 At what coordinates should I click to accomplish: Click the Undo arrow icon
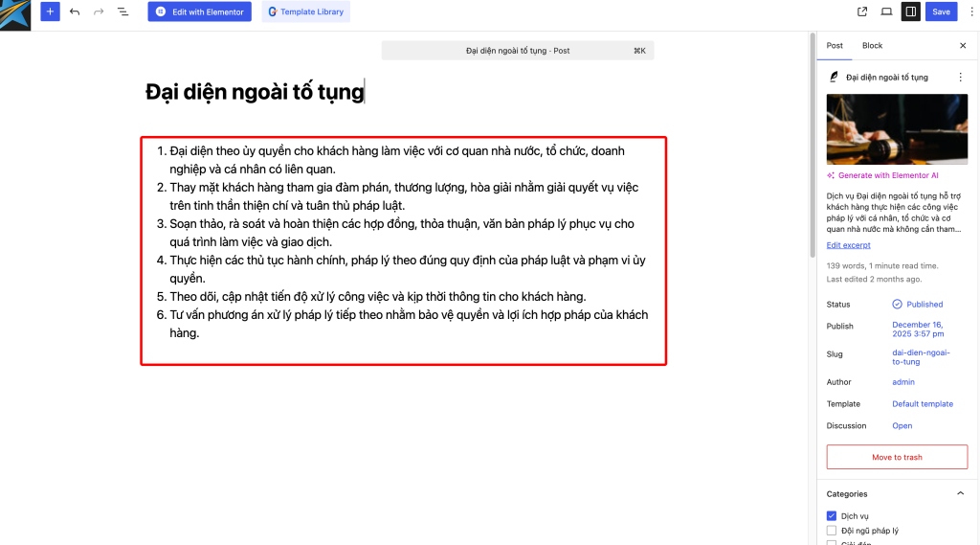coord(75,11)
